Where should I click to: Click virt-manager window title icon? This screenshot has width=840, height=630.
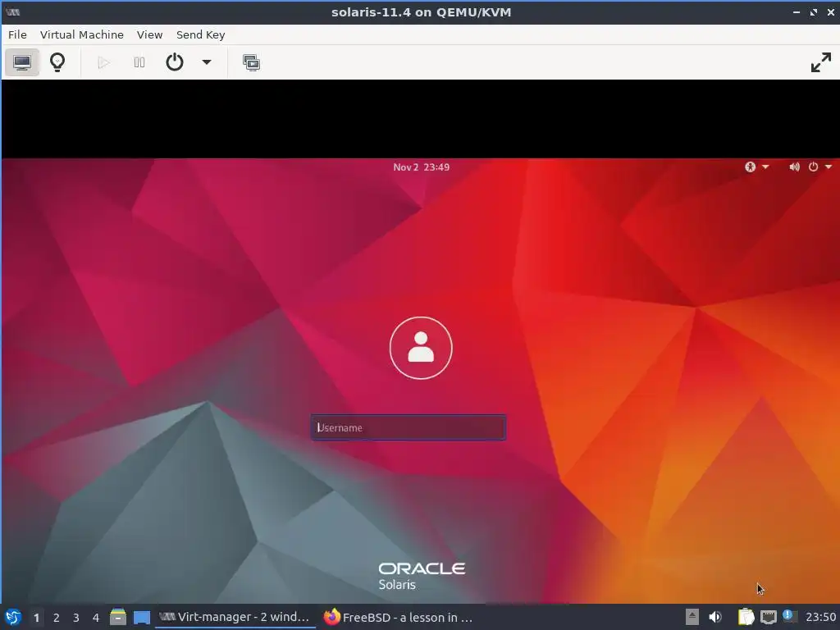(13, 11)
